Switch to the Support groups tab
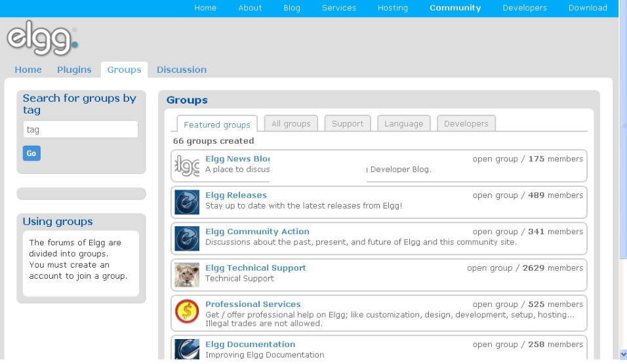Screen dimensions: 627x364 pos(348,123)
